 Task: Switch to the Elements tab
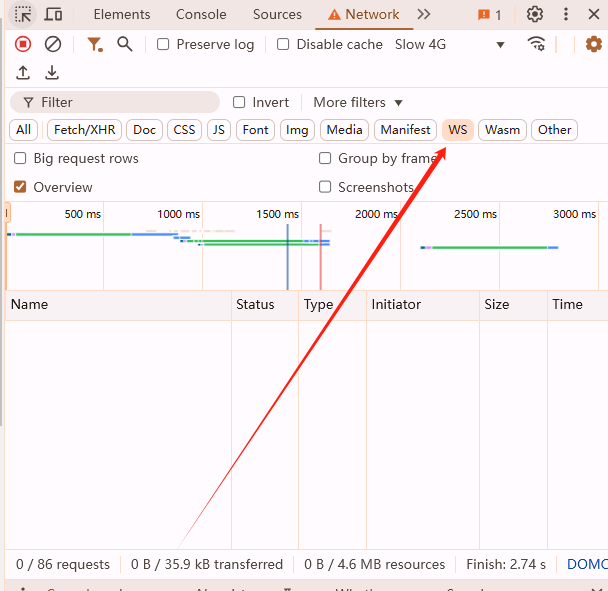click(x=122, y=15)
